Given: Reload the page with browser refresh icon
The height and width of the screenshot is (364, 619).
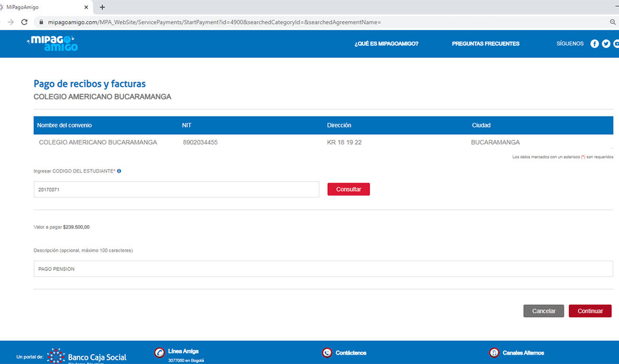Looking at the screenshot, I should pyautogui.click(x=24, y=22).
